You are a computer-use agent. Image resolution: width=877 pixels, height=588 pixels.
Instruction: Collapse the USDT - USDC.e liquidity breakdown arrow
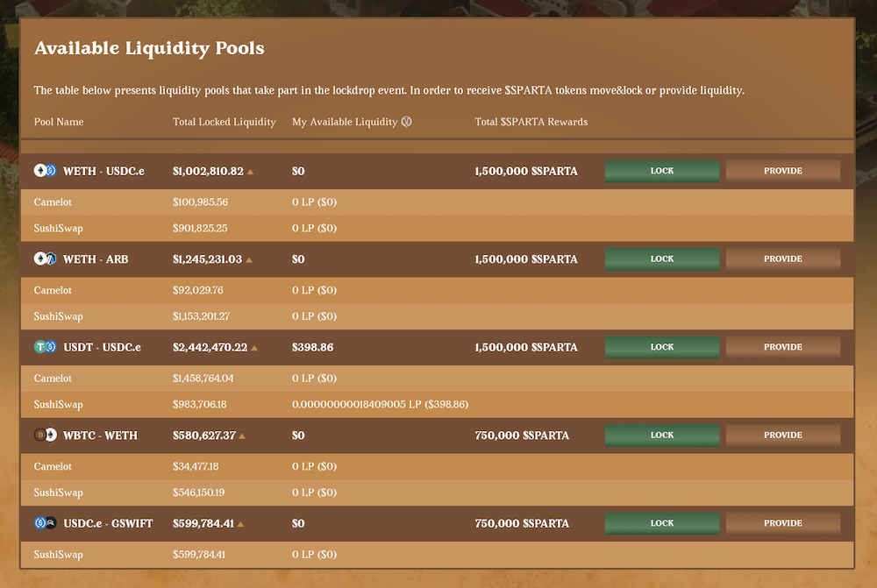pos(254,348)
